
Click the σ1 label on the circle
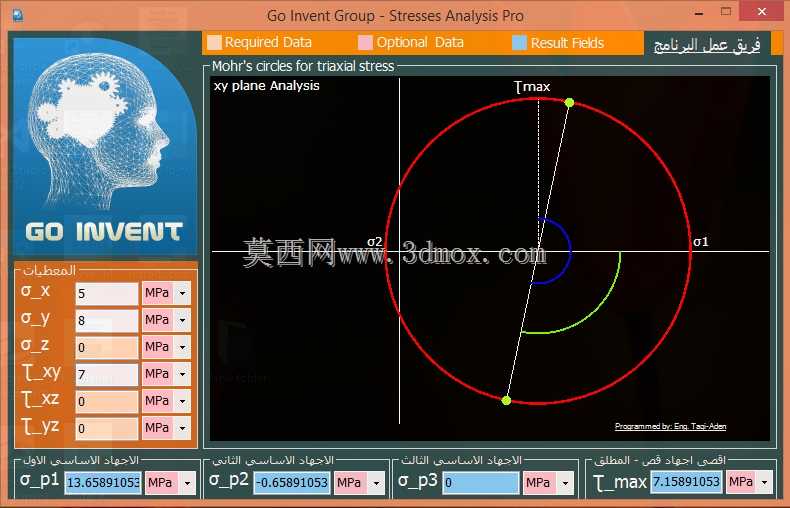[x=701, y=242]
